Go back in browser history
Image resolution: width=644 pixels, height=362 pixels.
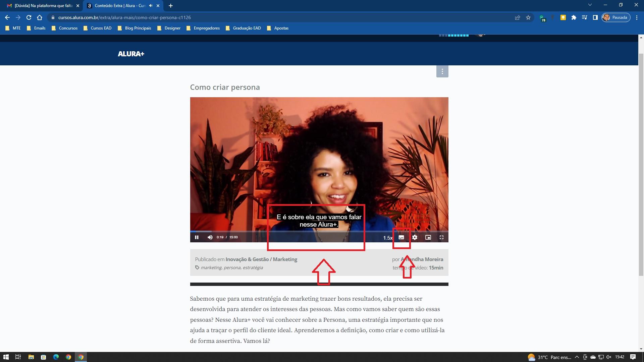[x=7, y=17]
